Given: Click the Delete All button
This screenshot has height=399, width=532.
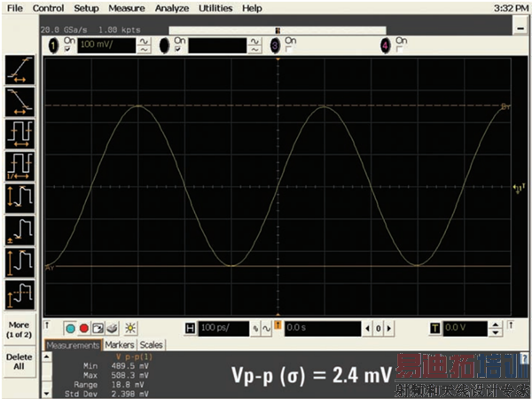Looking at the screenshot, I should [x=19, y=362].
